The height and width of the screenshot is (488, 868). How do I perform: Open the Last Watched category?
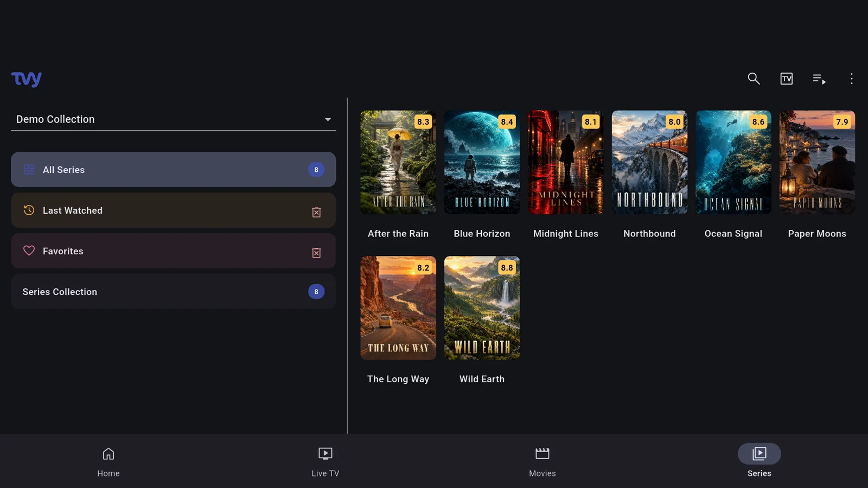pyautogui.click(x=173, y=210)
